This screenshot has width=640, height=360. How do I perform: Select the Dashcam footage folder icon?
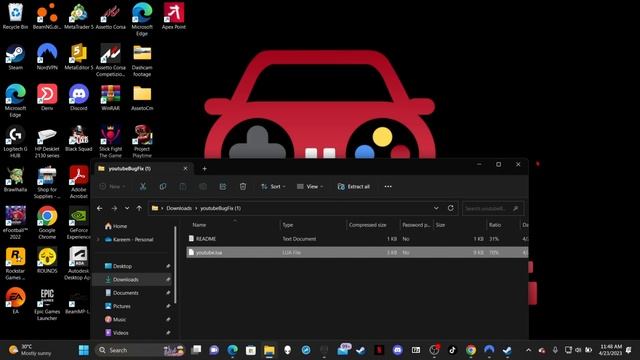coord(142,60)
